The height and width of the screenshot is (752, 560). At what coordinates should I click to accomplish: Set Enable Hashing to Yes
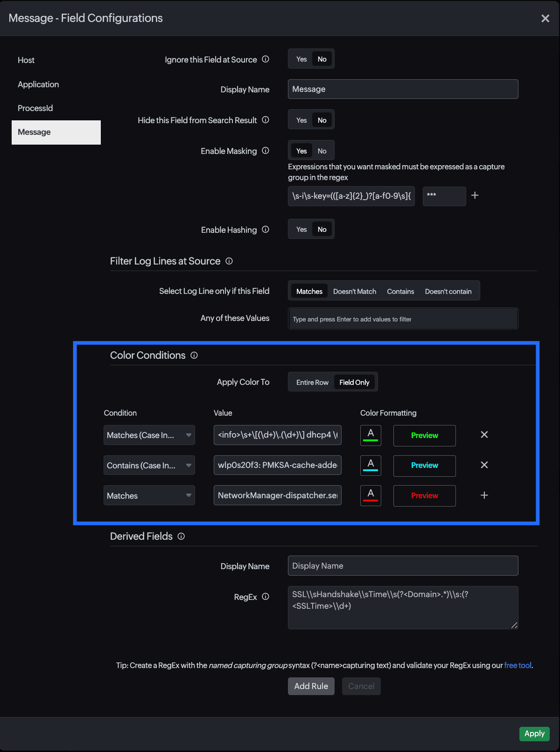(x=301, y=230)
